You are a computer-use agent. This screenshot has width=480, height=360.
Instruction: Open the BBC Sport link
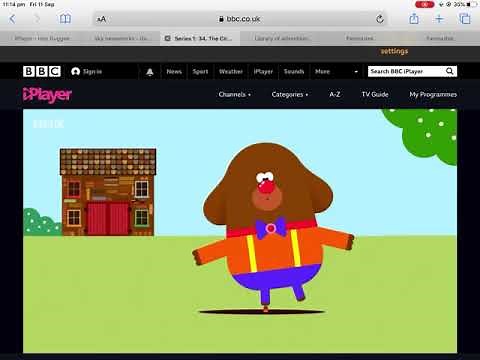[200, 71]
